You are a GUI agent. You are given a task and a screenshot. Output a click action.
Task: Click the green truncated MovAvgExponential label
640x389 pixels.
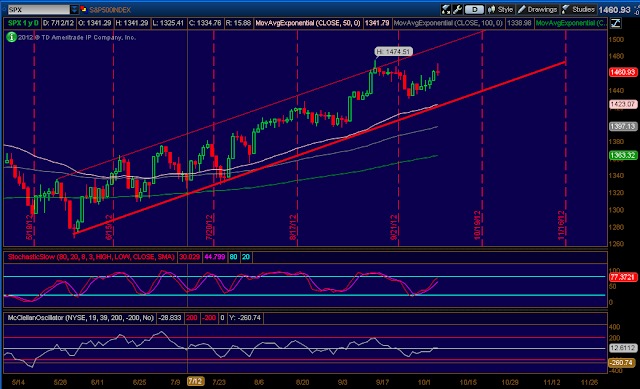[x=571, y=23]
